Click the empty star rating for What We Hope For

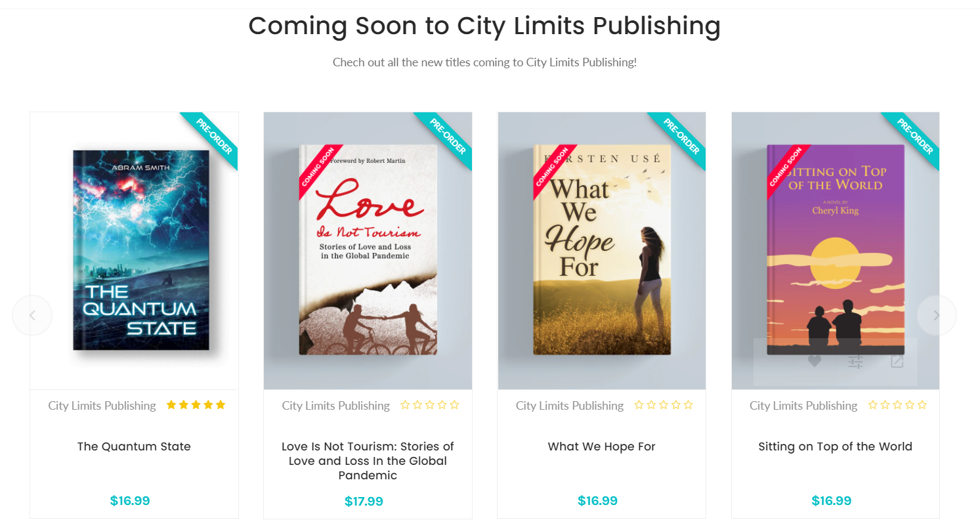[664, 405]
